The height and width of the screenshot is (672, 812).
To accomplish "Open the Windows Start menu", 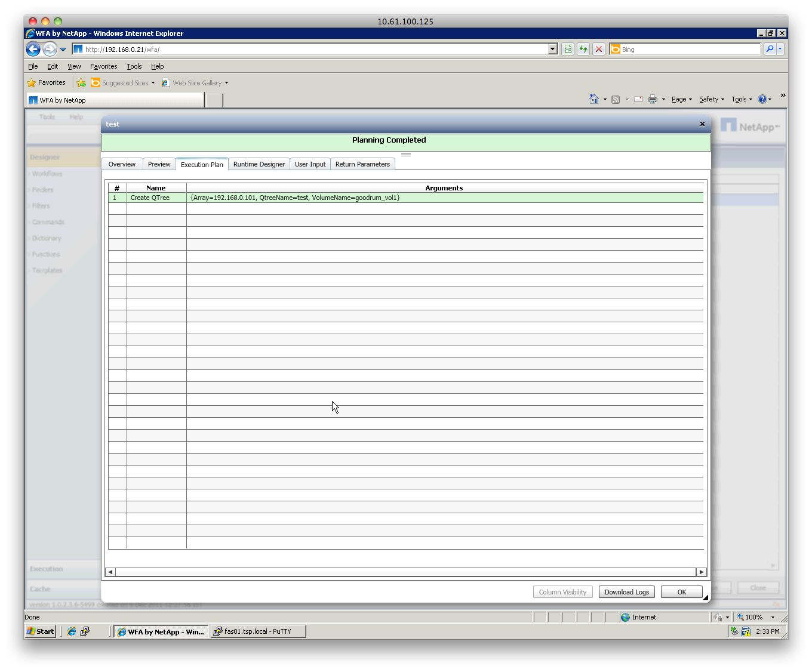I will [41, 631].
